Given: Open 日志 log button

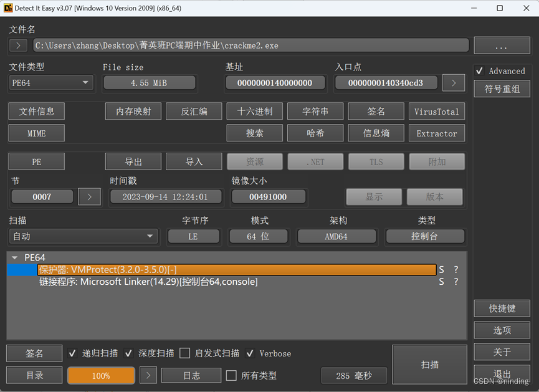Looking at the screenshot, I should pos(191,375).
